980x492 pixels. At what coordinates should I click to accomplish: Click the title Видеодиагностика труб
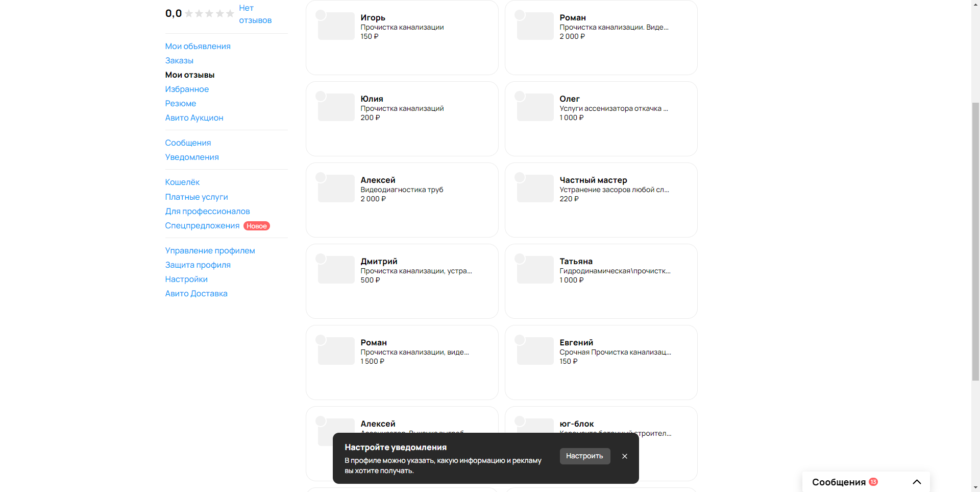coord(402,190)
